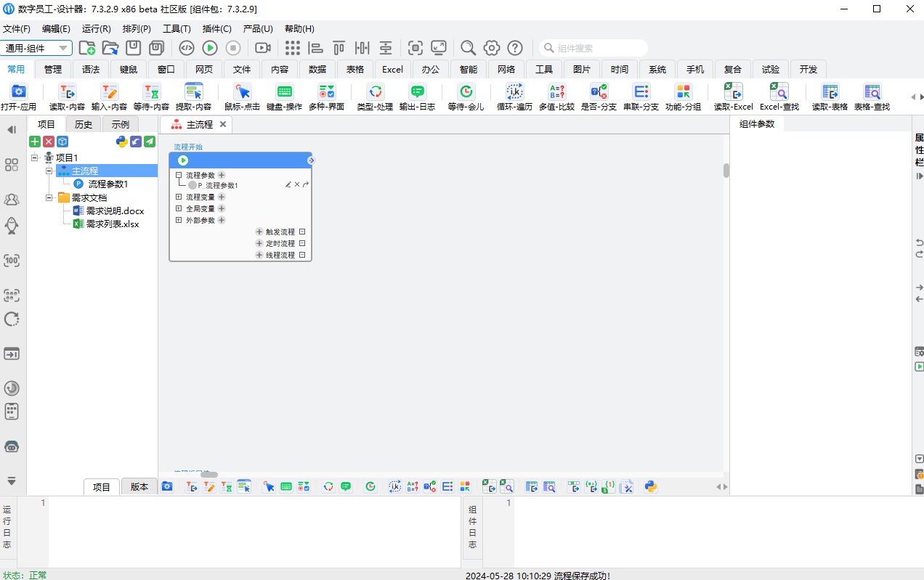Image resolution: width=924 pixels, height=580 pixels.
Task: Open 需求说明.docx in project tree
Action: 115,211
